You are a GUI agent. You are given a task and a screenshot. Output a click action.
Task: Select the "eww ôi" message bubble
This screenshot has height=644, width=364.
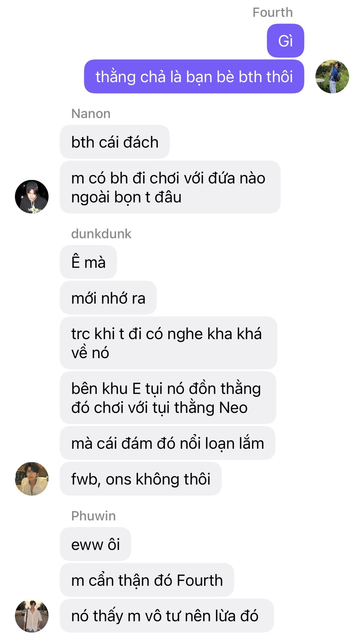coord(96,544)
